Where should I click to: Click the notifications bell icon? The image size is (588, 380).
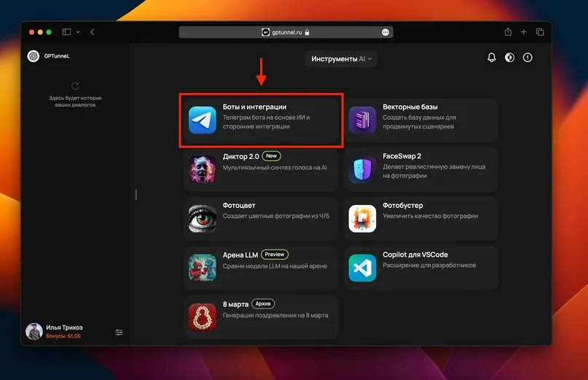(491, 58)
